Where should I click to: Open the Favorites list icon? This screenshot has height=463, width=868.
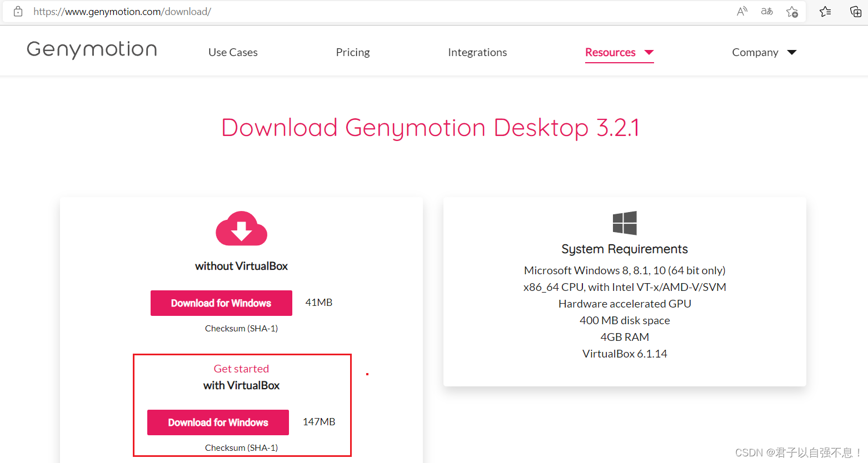825,12
